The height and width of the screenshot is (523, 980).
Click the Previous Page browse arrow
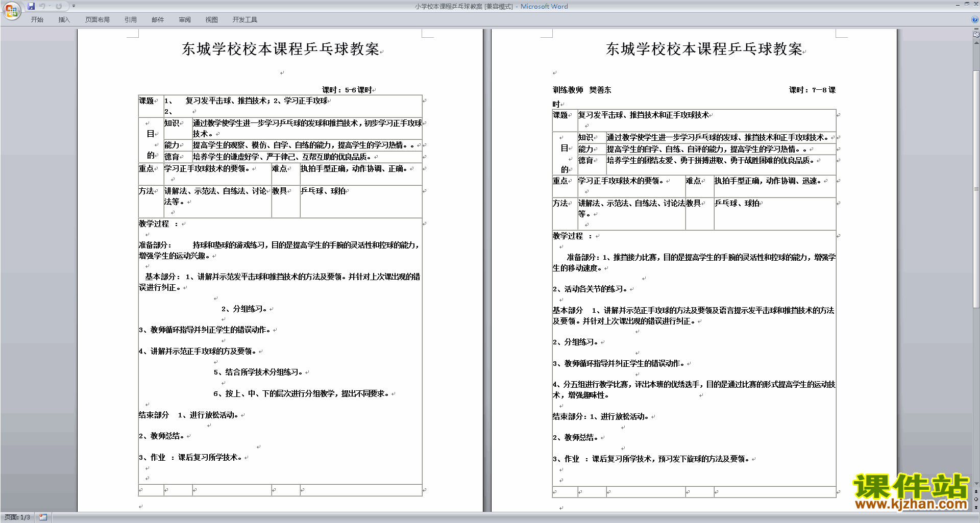pyautogui.click(x=976, y=492)
